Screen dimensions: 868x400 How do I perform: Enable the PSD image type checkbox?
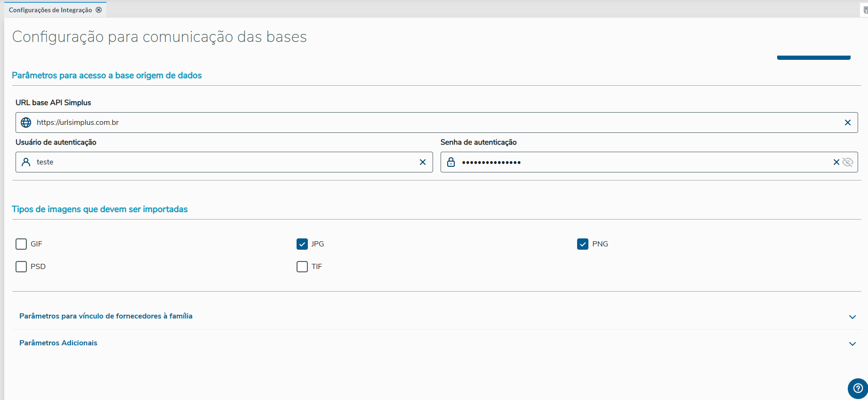pyautogui.click(x=21, y=267)
